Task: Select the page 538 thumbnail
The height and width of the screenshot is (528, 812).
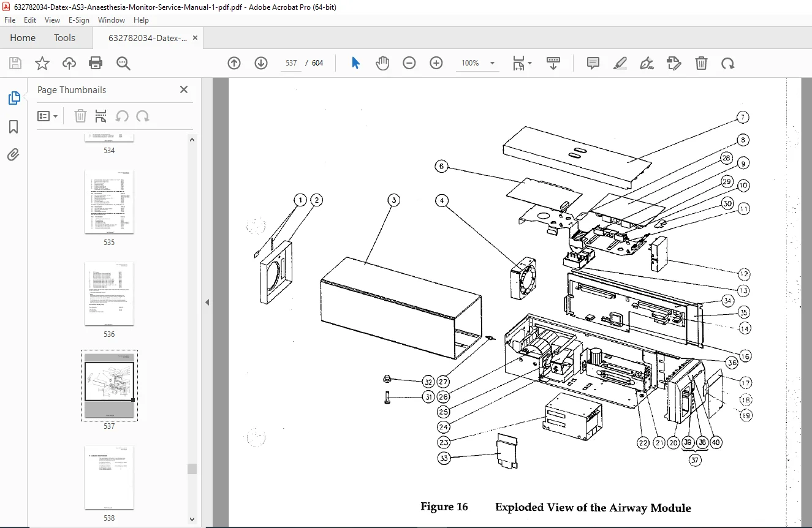Action: (109, 478)
